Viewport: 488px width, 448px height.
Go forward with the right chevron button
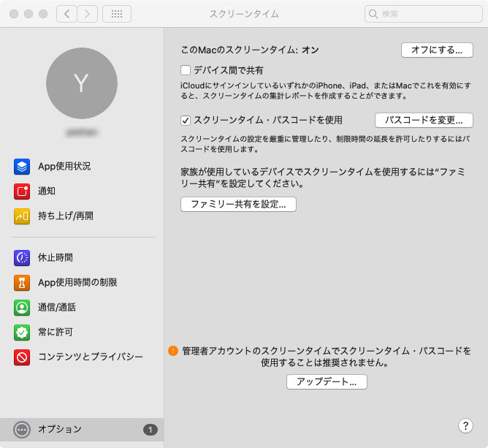(88, 14)
